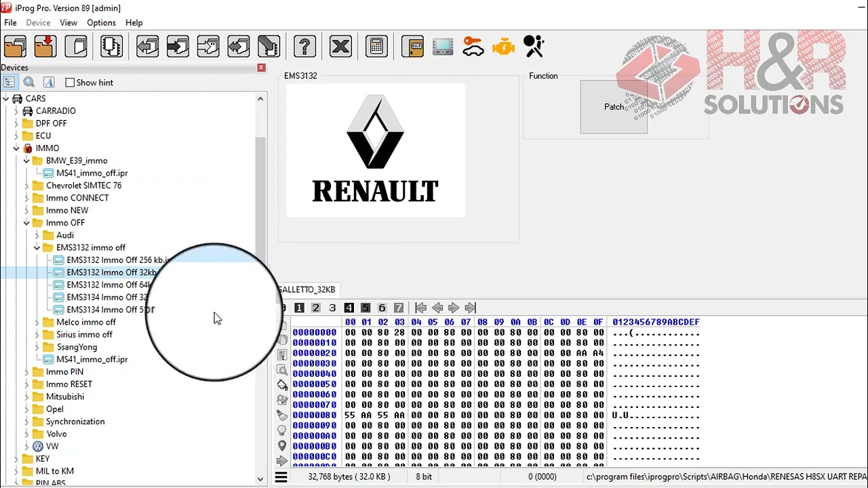Click the map pin marker icon
Viewport: 868px width, 488px height.
[282, 445]
